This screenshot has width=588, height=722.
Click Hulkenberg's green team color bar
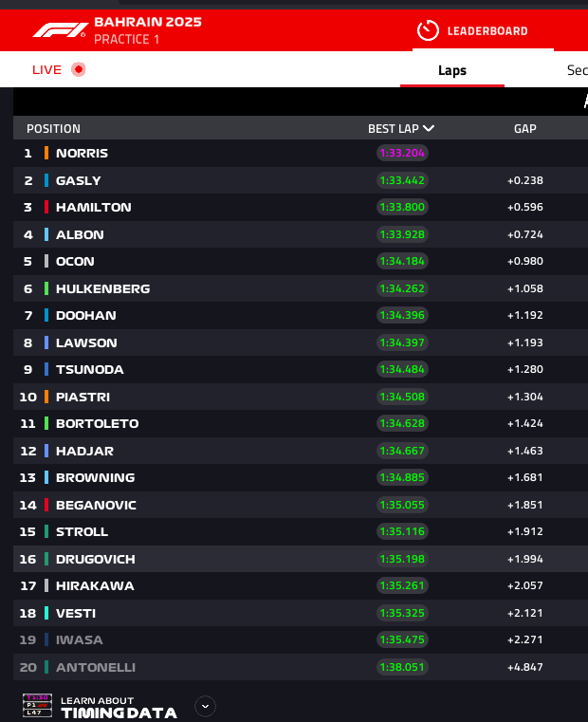coord(46,288)
